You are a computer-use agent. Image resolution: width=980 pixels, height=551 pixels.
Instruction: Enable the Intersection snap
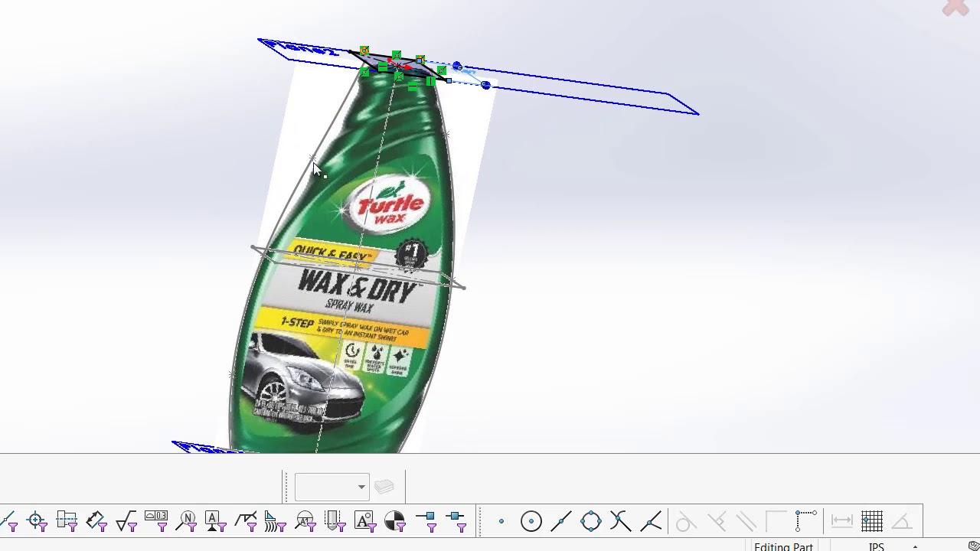point(620,522)
